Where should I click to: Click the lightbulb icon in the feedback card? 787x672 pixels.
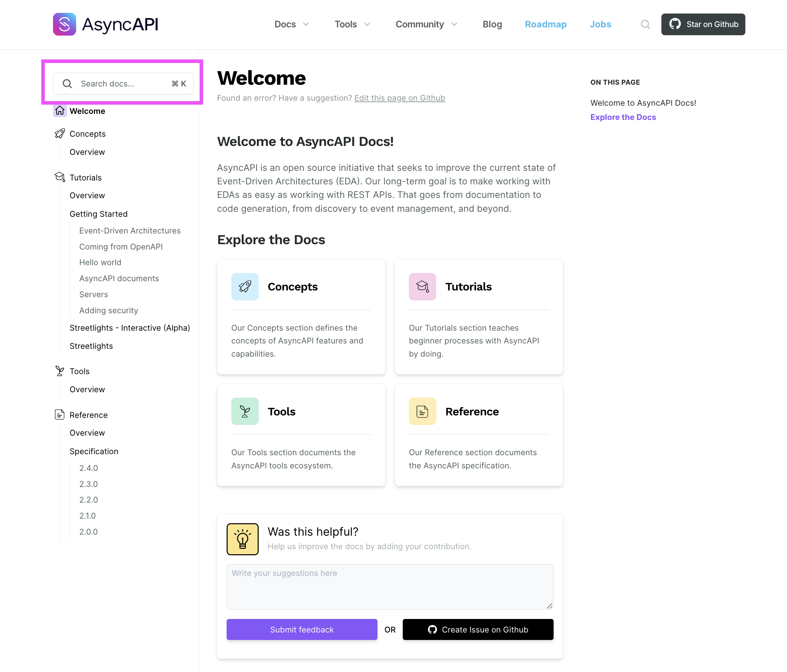click(x=242, y=539)
